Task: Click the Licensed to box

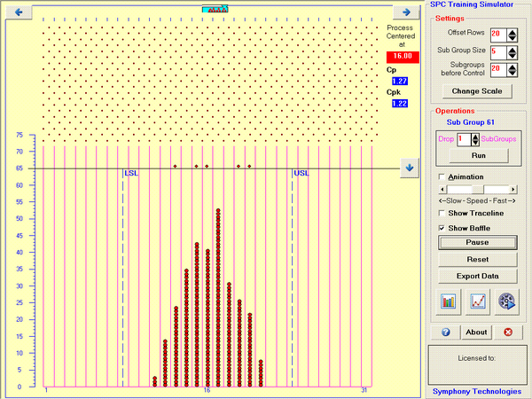Action: point(477,365)
